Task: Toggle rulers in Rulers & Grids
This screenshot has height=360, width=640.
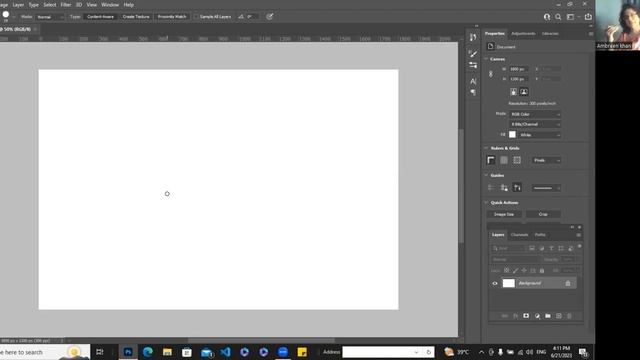Action: click(491, 160)
